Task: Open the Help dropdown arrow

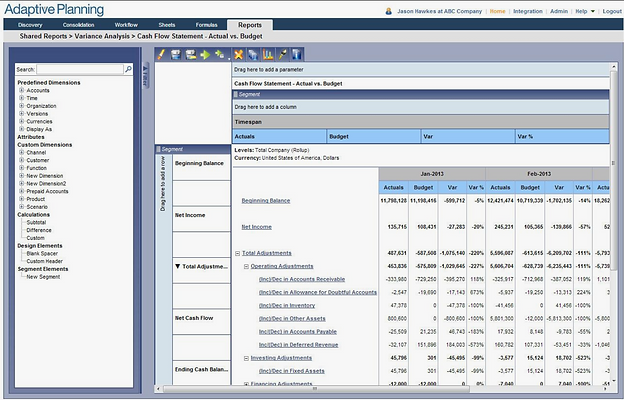Action: pos(593,11)
